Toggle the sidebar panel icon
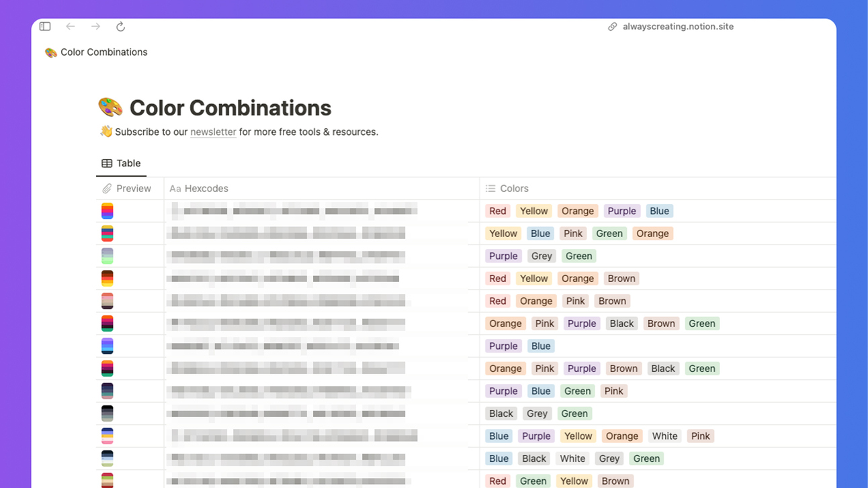This screenshot has height=488, width=868. [44, 26]
